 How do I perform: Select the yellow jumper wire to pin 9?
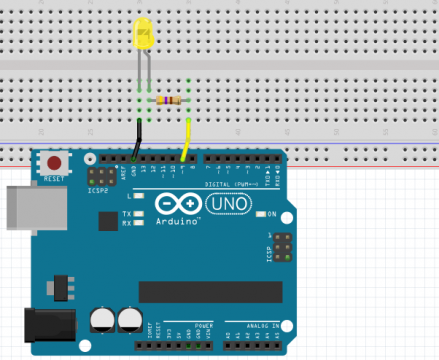coord(186,140)
